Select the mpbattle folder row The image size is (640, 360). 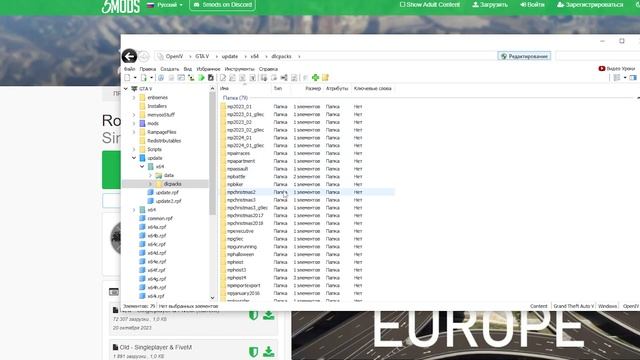pyautogui.click(x=307, y=177)
